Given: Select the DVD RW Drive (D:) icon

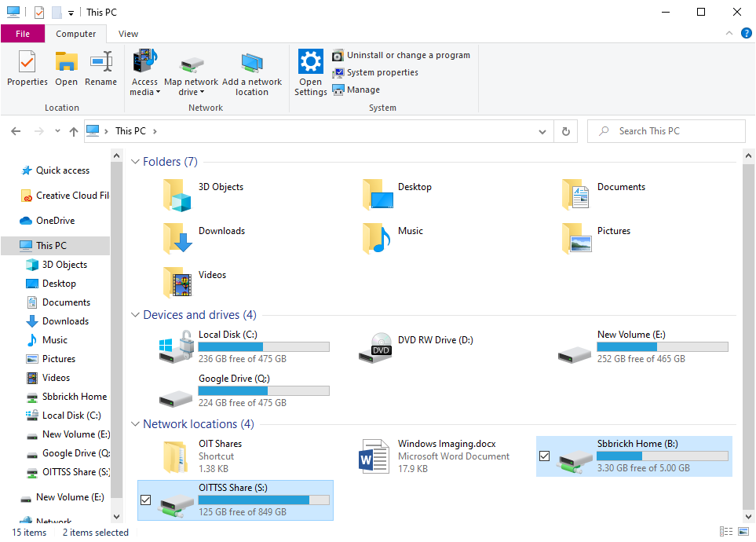Looking at the screenshot, I should click(375, 347).
